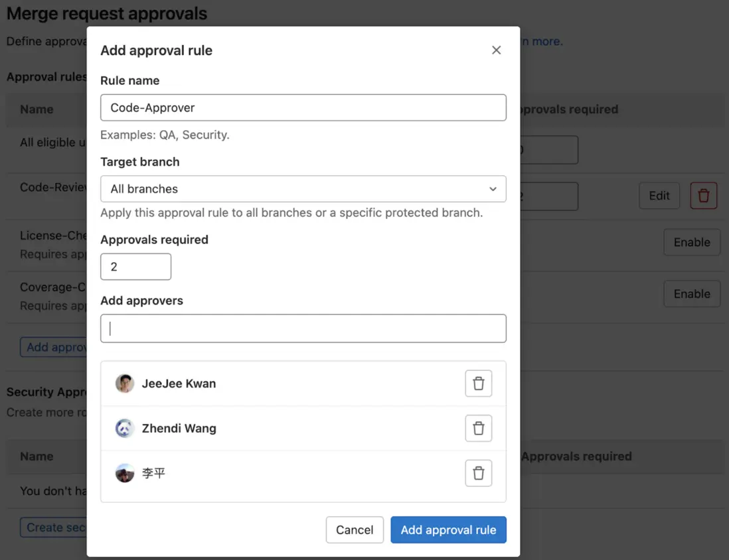Click Zhendi Wang's panda avatar
Image resolution: width=729 pixels, height=560 pixels.
(x=125, y=429)
